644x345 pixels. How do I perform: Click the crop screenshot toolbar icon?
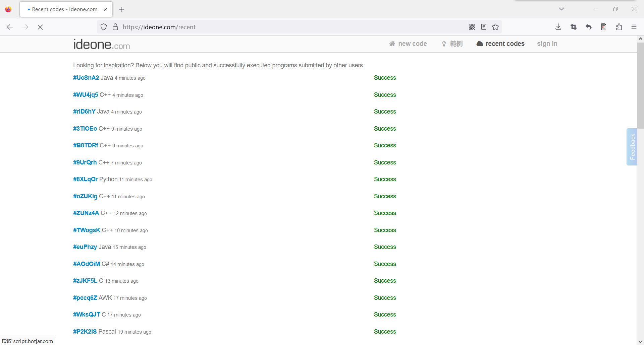[574, 27]
